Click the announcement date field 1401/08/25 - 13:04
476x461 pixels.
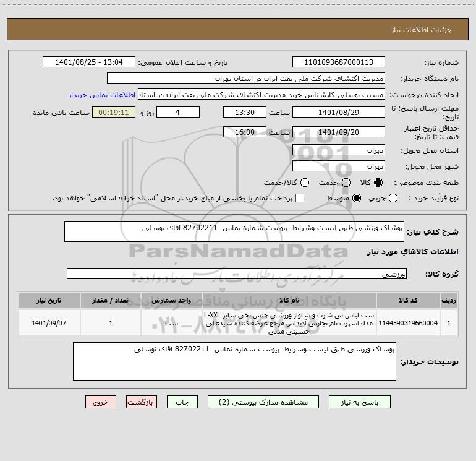[x=89, y=62]
